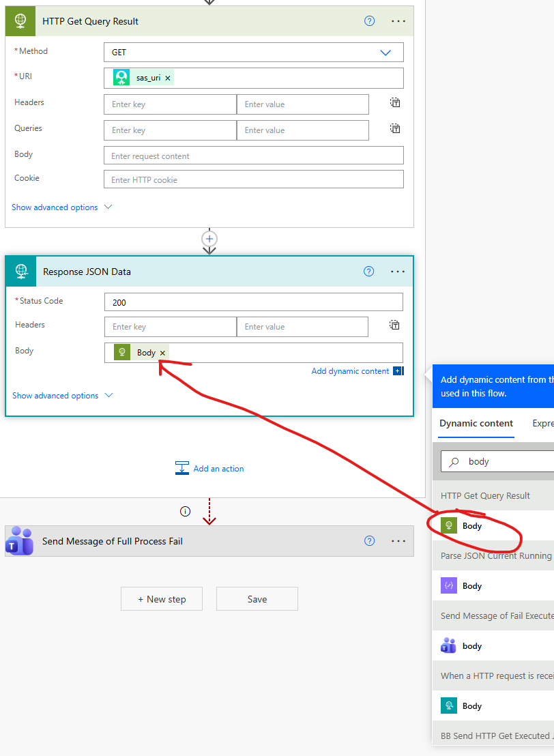Open help for Response JSON Data

[369, 272]
